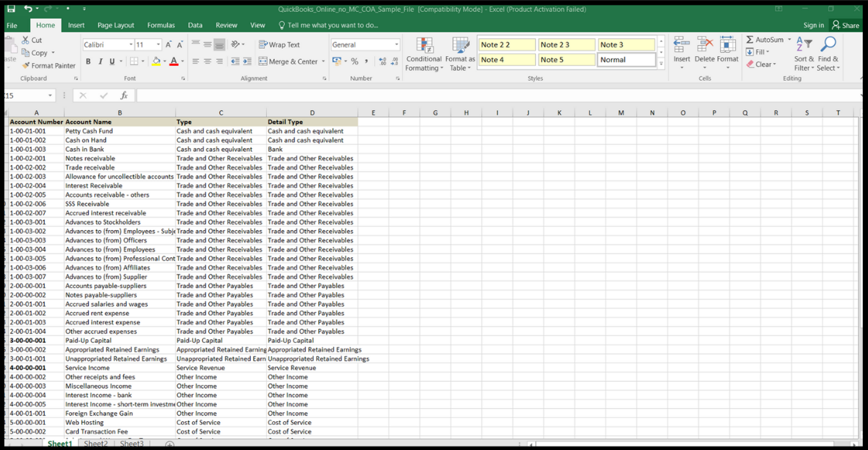Open Find & Select magnifier menu
Viewport: 868px width, 450px height.
[828, 55]
